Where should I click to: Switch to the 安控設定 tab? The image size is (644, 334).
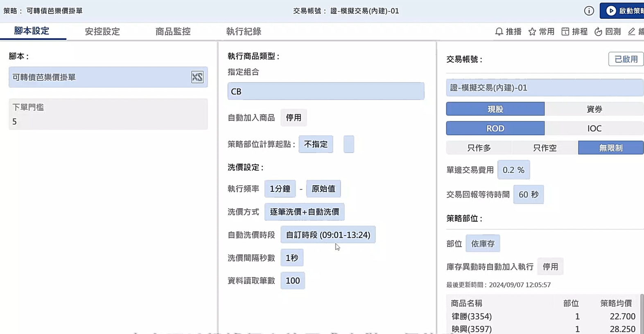pos(102,32)
